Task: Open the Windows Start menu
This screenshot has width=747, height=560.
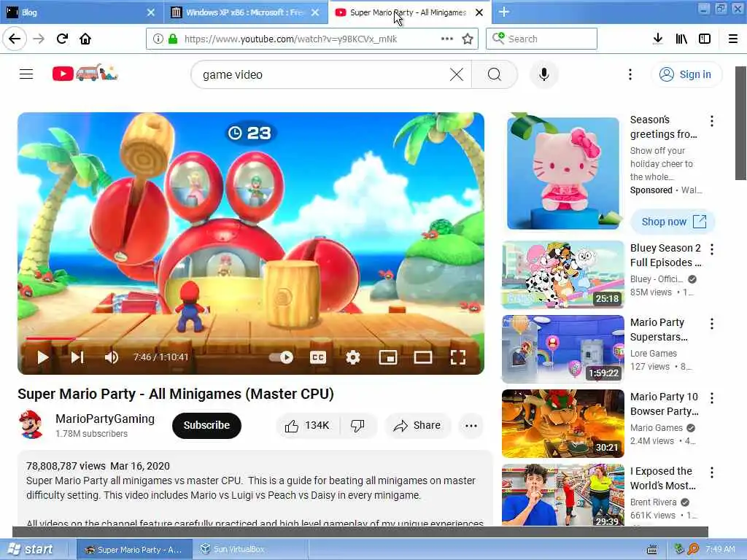Action: (31, 550)
